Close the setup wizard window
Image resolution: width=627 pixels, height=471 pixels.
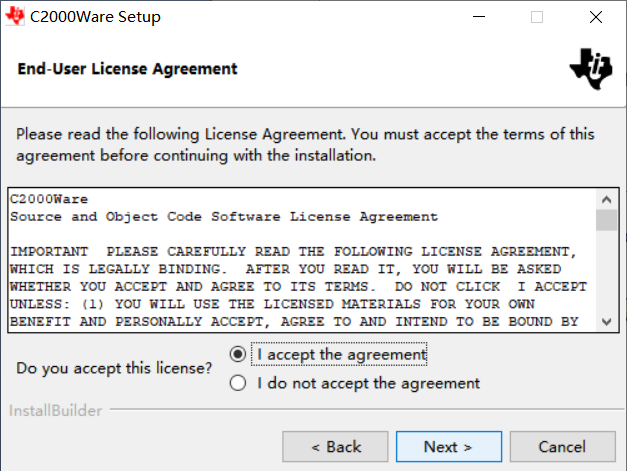click(x=595, y=17)
